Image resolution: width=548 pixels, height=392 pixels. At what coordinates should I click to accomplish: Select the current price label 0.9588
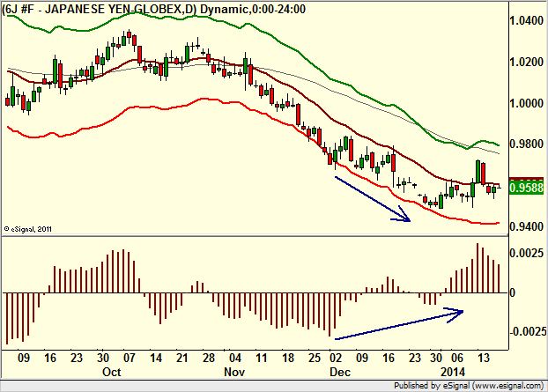[527, 188]
